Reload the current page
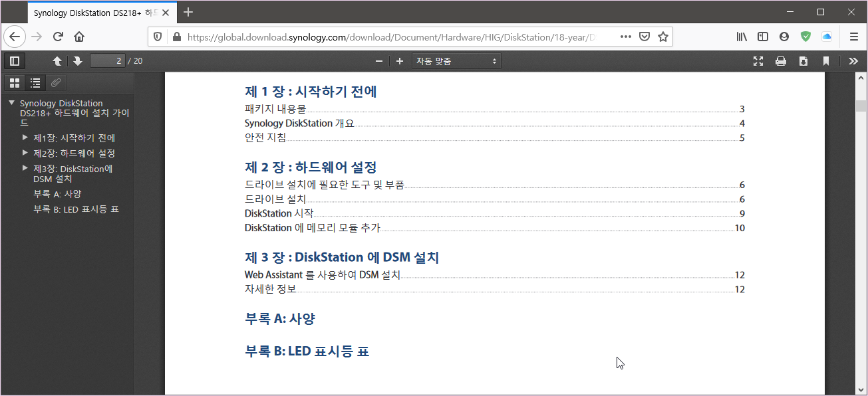This screenshot has height=396, width=868. pos(58,37)
